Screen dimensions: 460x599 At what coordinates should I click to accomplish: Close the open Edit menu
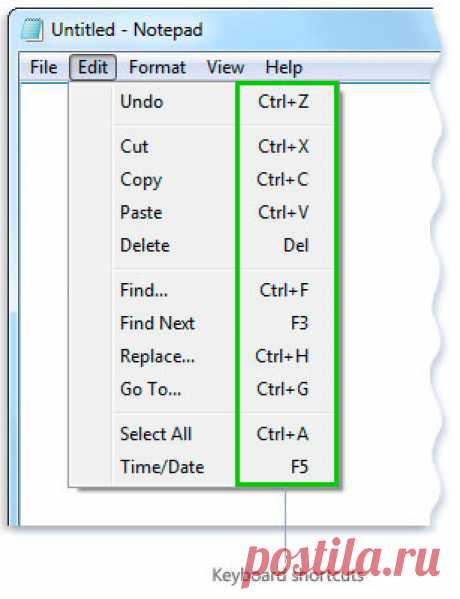[x=93, y=68]
